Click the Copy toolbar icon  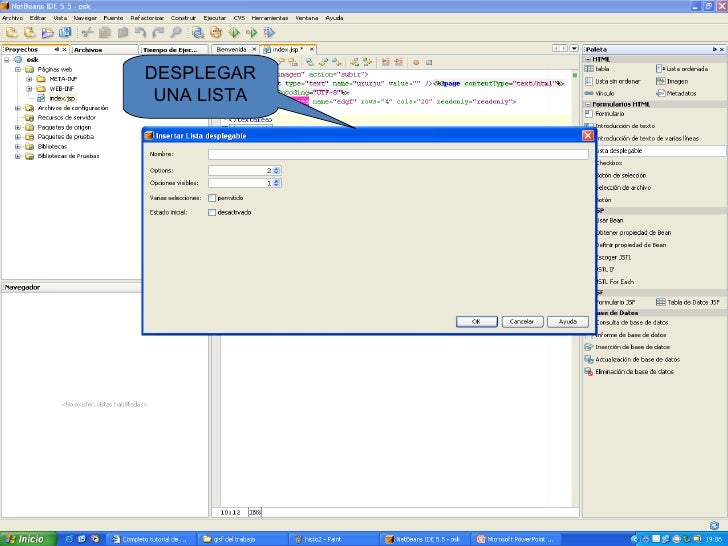click(105, 32)
